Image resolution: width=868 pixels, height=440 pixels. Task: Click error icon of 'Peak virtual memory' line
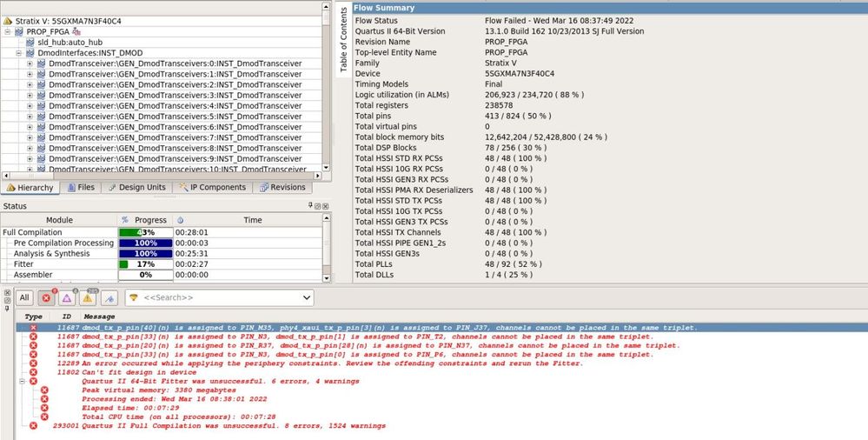[44, 390]
